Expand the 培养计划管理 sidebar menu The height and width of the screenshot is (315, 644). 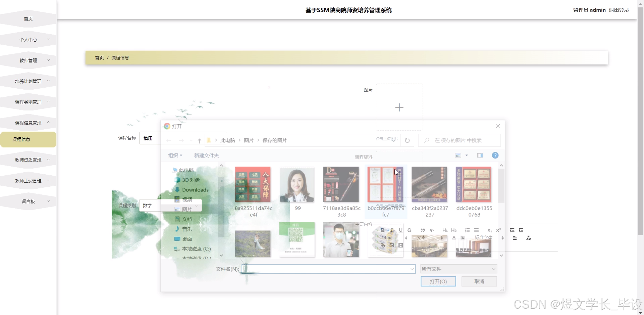28,81
